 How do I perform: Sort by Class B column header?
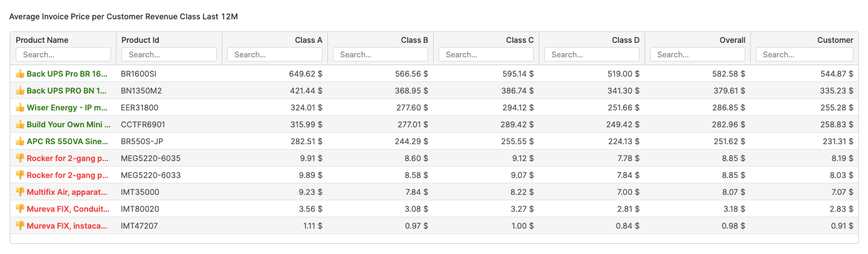414,40
